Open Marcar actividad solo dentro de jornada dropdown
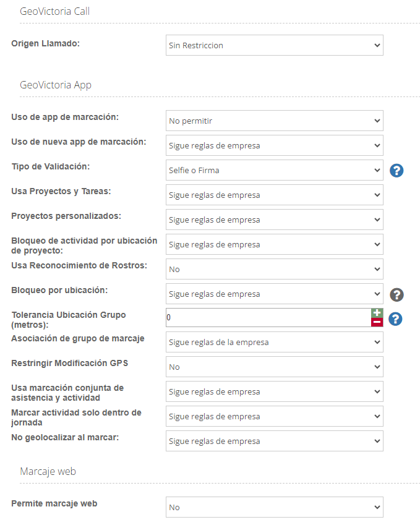Image resolution: width=420 pixels, height=525 pixels. (274, 417)
